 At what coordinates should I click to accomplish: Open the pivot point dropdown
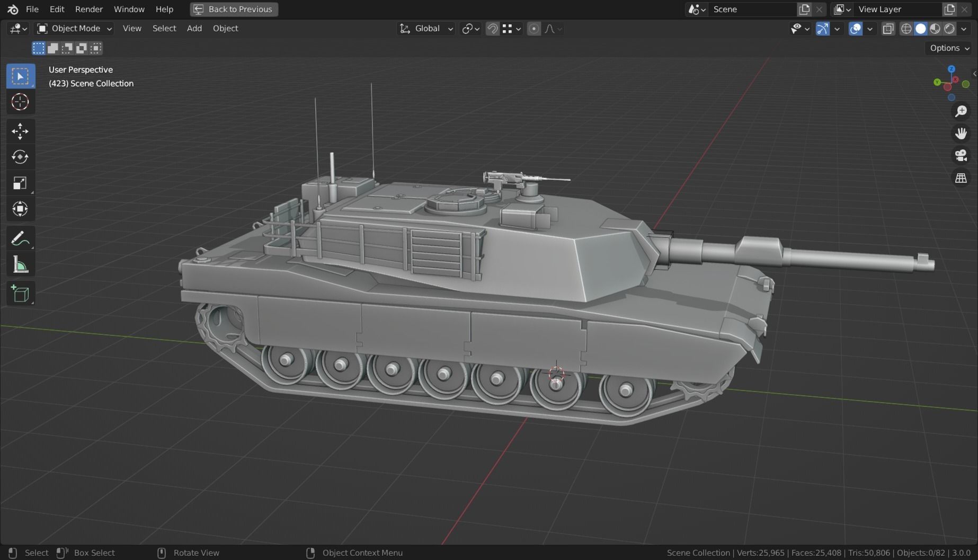[470, 29]
